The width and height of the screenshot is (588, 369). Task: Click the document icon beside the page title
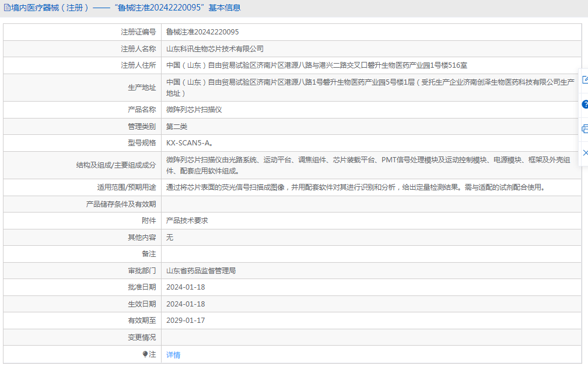point(7,8)
